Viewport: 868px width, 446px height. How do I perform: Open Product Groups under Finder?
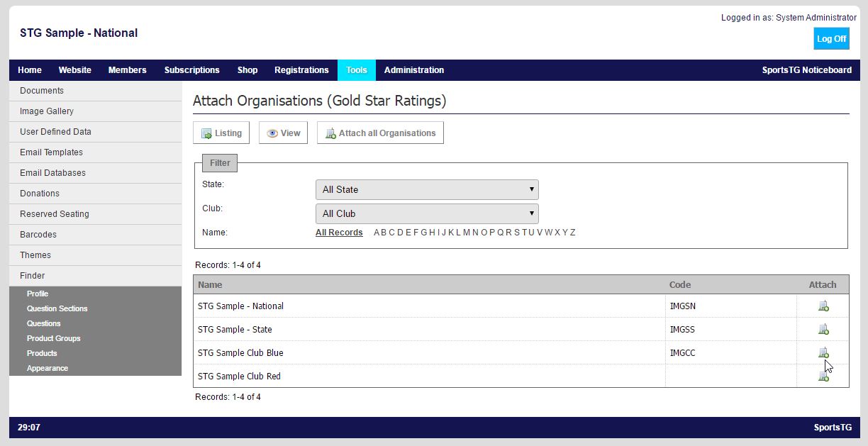point(54,338)
